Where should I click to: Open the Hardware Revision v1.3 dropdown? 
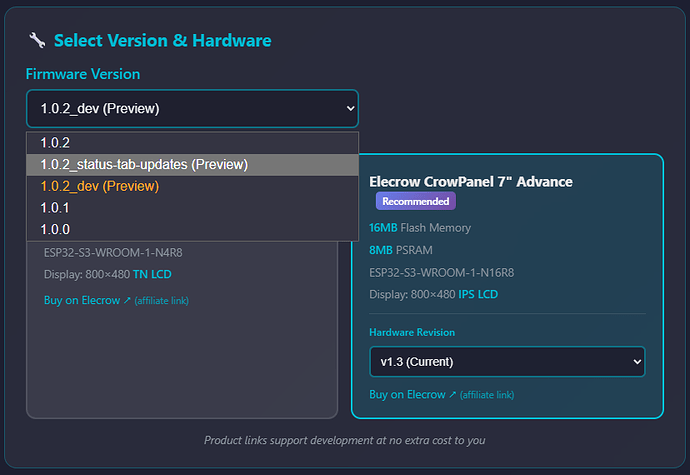point(506,361)
